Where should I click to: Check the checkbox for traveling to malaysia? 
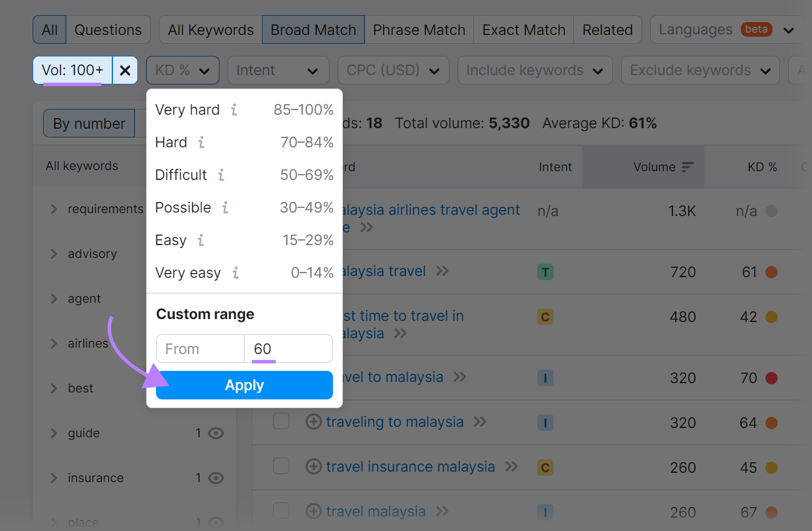[x=281, y=422]
